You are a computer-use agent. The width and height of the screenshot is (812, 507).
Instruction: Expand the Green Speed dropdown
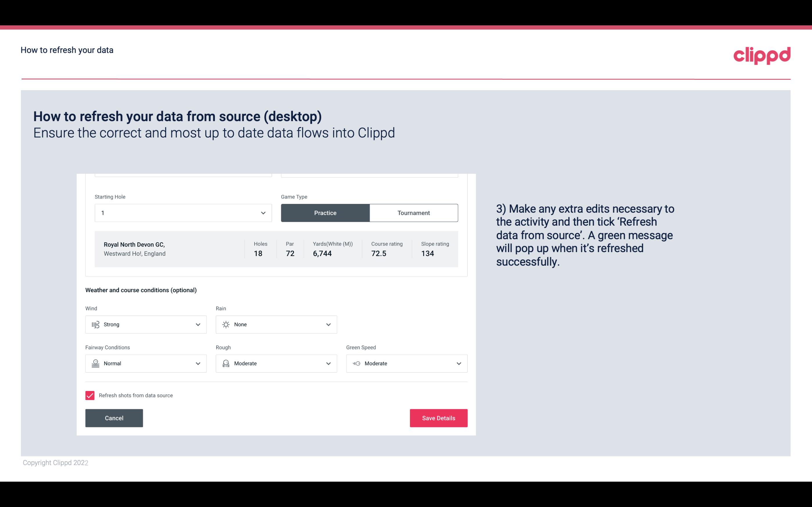459,363
